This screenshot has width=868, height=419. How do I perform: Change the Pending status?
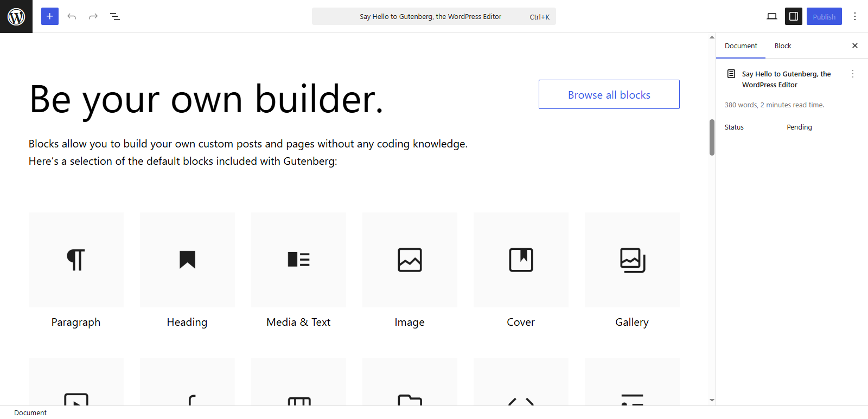pos(799,127)
